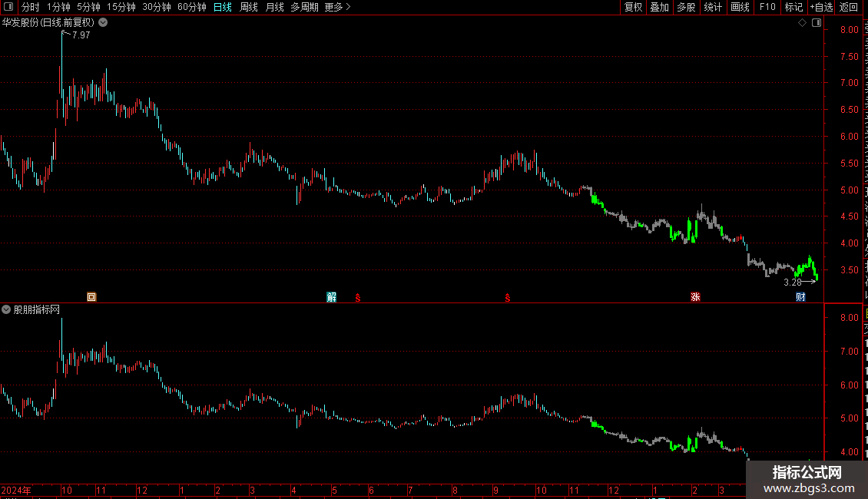The image size is (868, 499).
Task: Toggle the right side panel icon
Action: 817,23
